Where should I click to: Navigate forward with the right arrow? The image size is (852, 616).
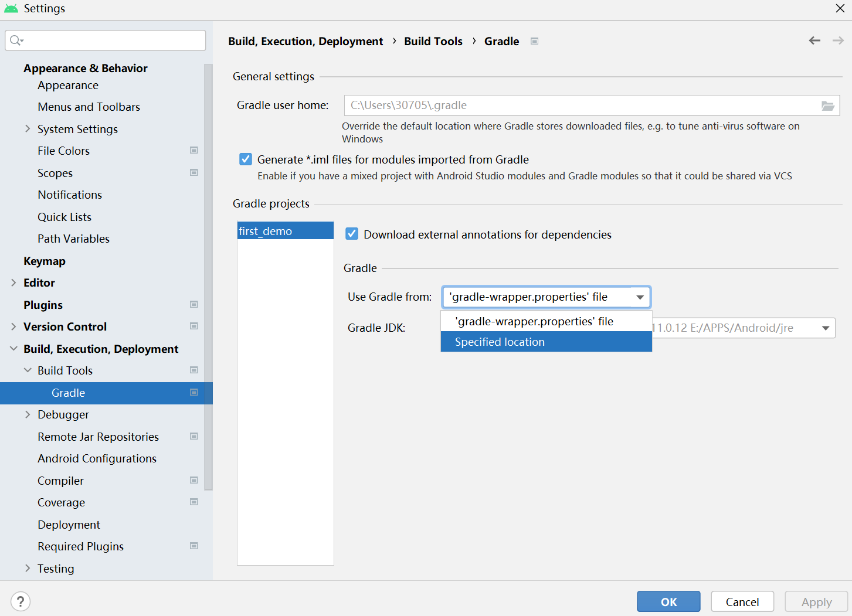click(838, 40)
